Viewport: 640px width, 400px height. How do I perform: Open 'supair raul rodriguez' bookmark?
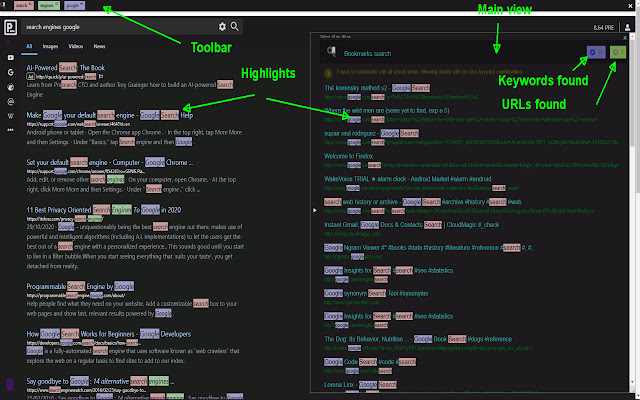(x=371, y=133)
